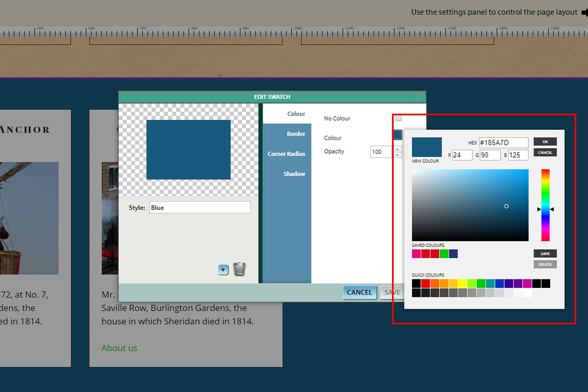Viewport: 588px width, 392px height.
Task: Switch to the Border tab
Action: pos(296,134)
